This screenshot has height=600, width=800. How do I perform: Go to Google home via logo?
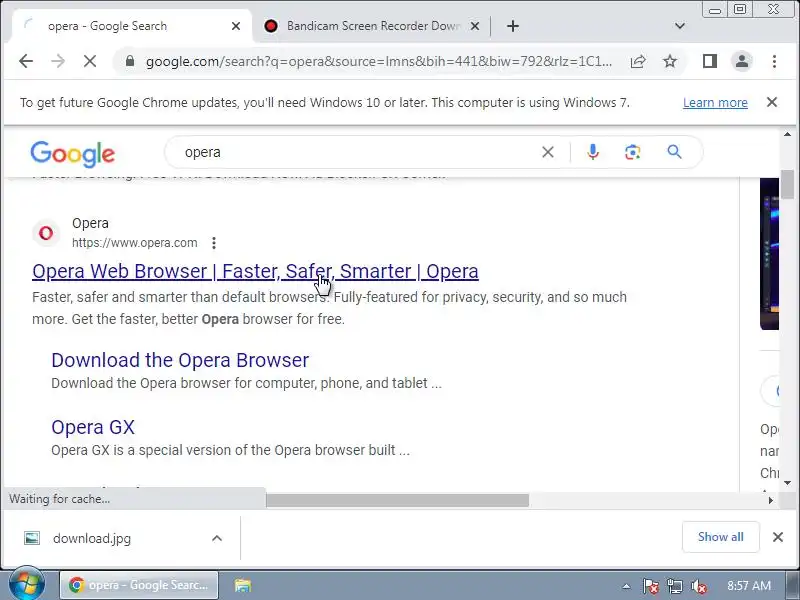click(72, 154)
